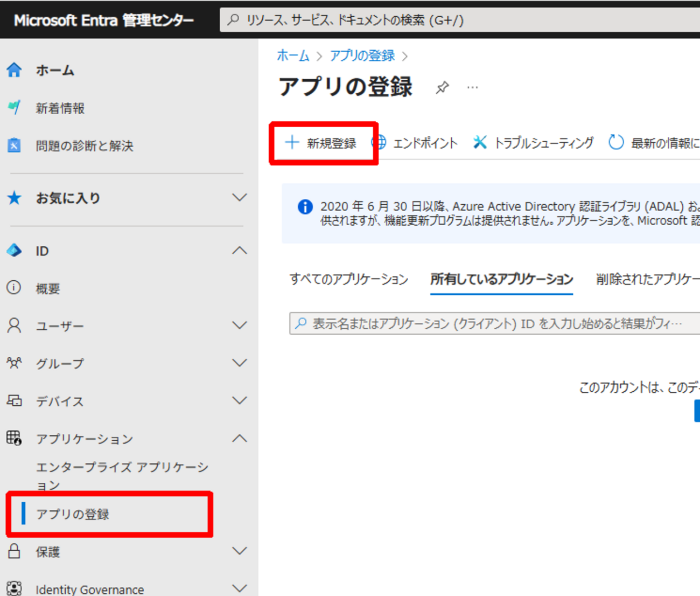The height and width of the screenshot is (596, 700).
Task: Pin the アプリの登録 page with pushpin icon
Action: click(442, 87)
